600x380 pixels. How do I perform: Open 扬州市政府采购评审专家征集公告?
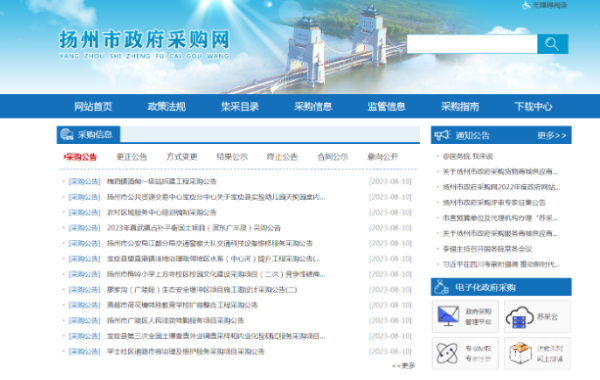494,202
